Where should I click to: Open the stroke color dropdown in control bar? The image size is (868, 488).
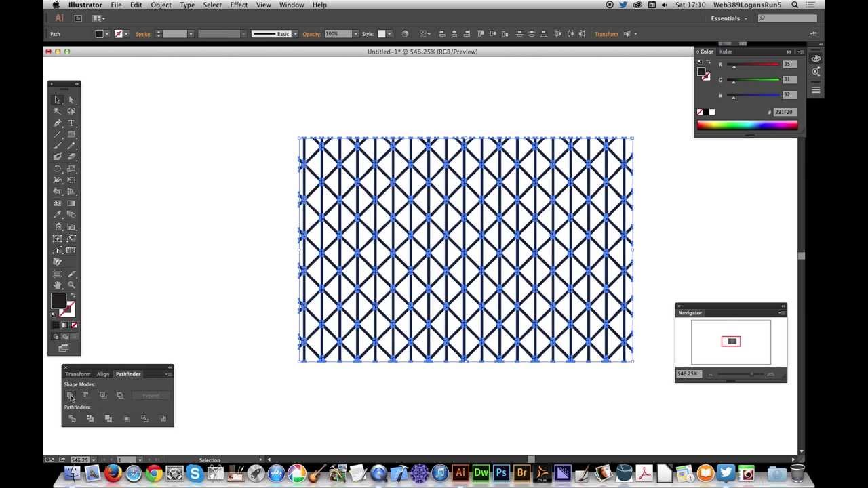pos(126,34)
